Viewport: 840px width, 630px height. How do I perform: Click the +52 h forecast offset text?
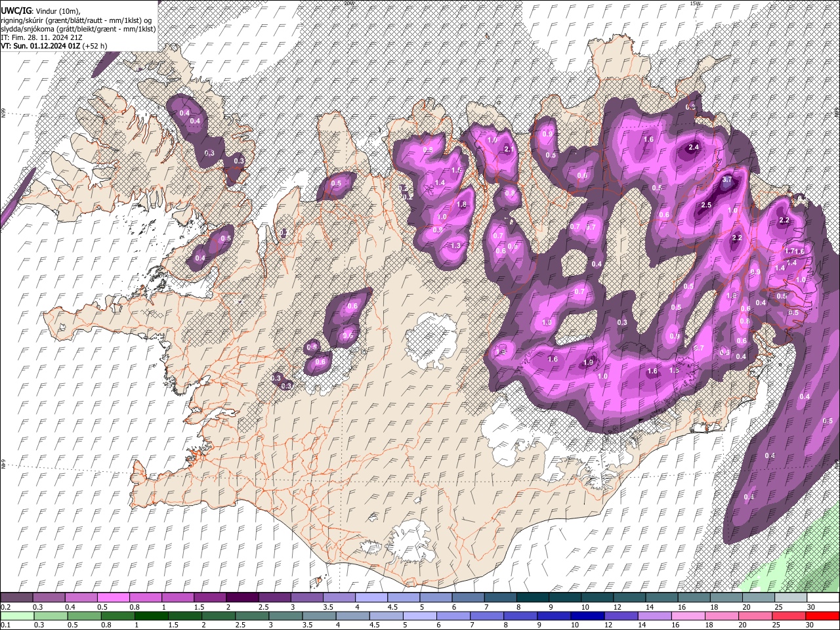click(x=95, y=46)
